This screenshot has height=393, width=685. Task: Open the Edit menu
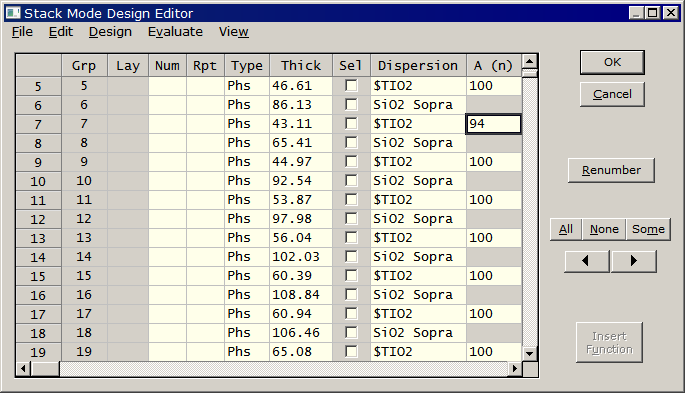tap(61, 32)
